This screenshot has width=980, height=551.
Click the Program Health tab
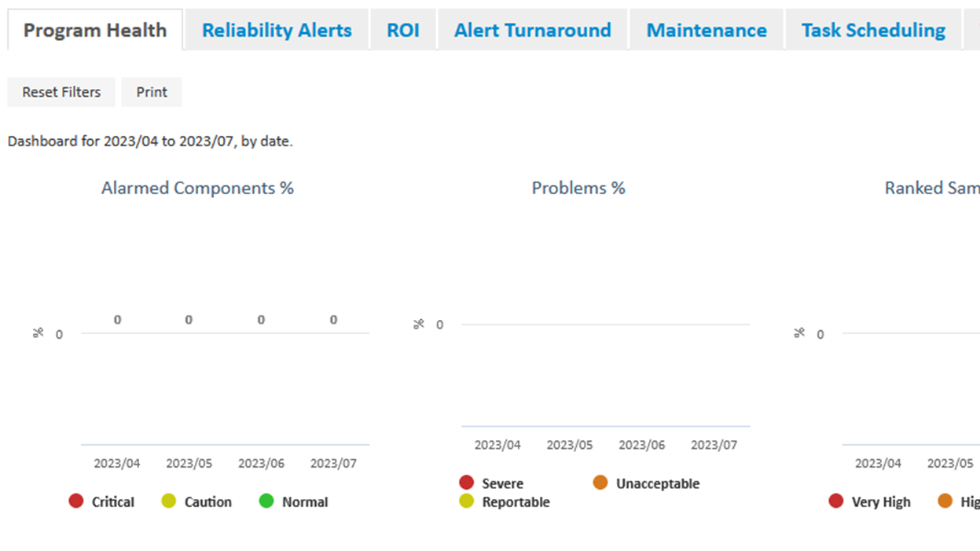(x=95, y=31)
